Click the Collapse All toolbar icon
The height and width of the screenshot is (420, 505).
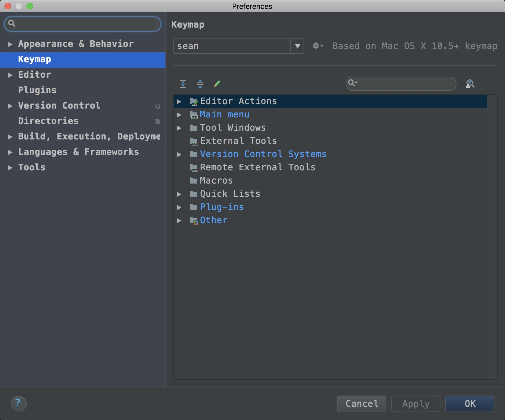coord(200,84)
